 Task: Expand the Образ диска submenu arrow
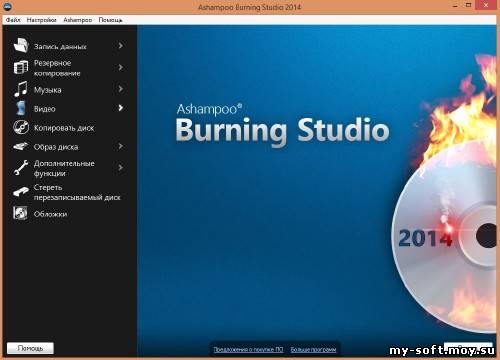pyautogui.click(x=120, y=146)
